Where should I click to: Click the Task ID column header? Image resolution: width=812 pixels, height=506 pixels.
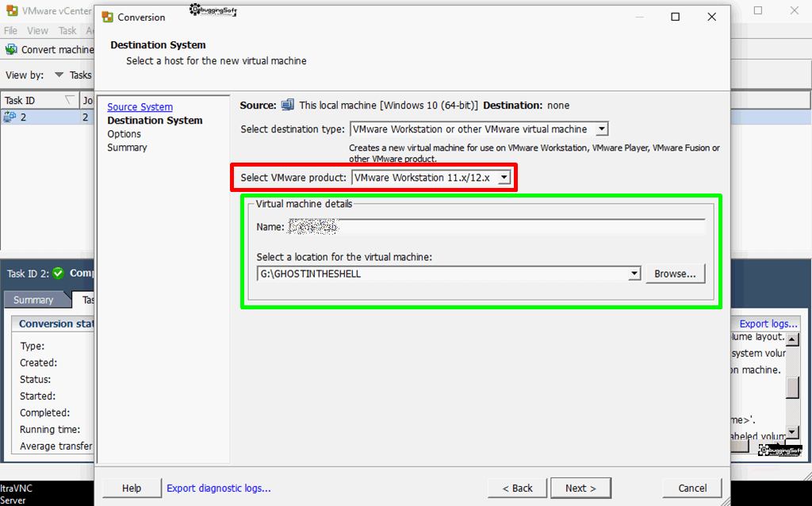(x=40, y=100)
